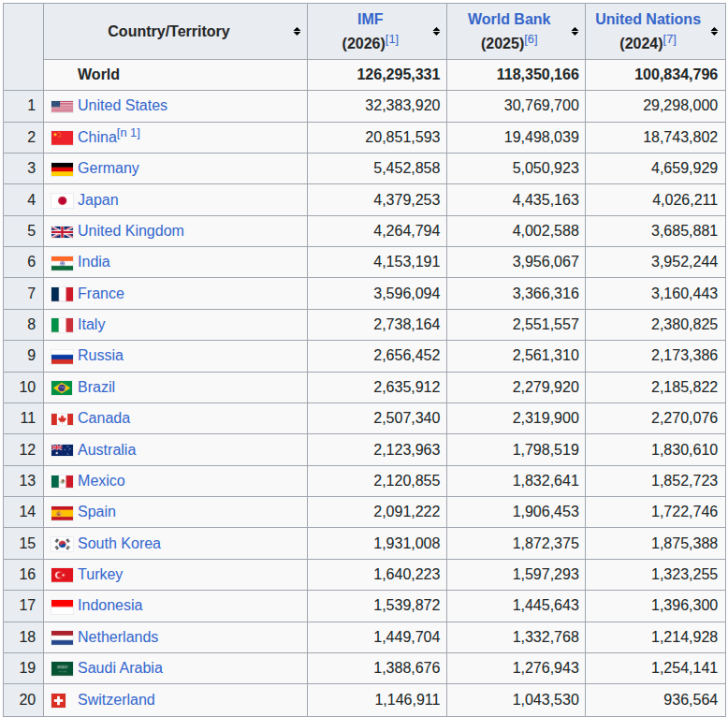Open the Australia link
Image resolution: width=728 pixels, height=717 pixels.
click(x=107, y=449)
